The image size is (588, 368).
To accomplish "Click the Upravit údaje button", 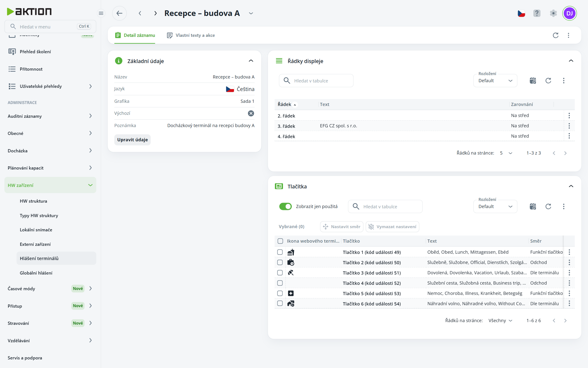I will pyautogui.click(x=132, y=140).
